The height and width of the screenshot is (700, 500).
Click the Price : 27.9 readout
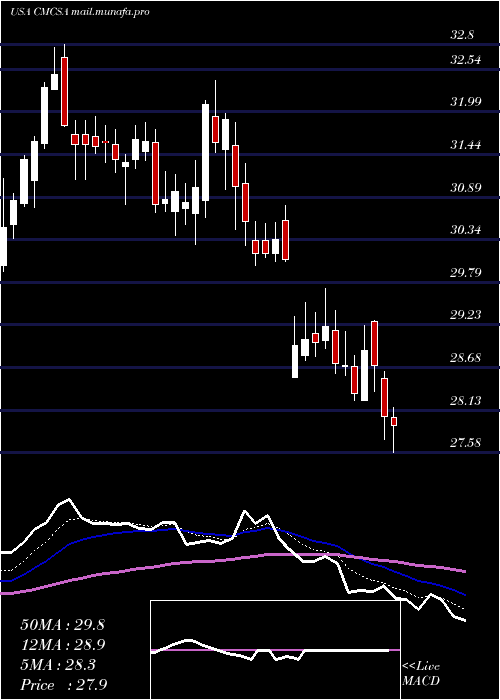(x=63, y=684)
